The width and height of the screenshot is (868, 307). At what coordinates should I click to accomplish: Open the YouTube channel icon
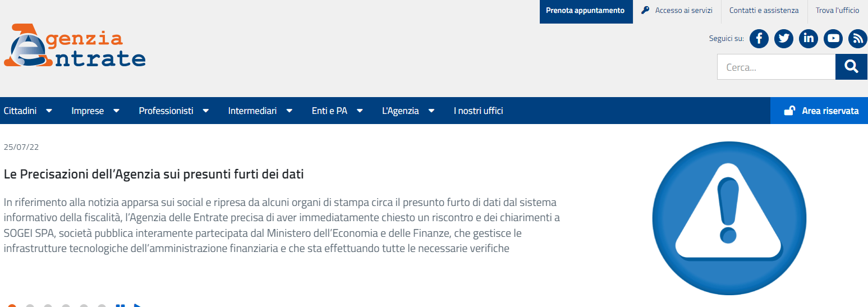[x=833, y=38]
